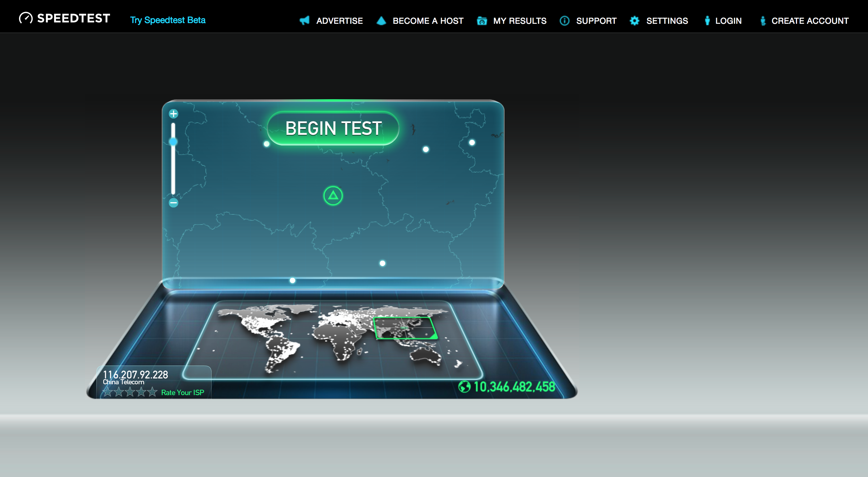Click the 10,346,482,458 tests counter
Image resolution: width=868 pixels, height=477 pixels.
tap(514, 387)
